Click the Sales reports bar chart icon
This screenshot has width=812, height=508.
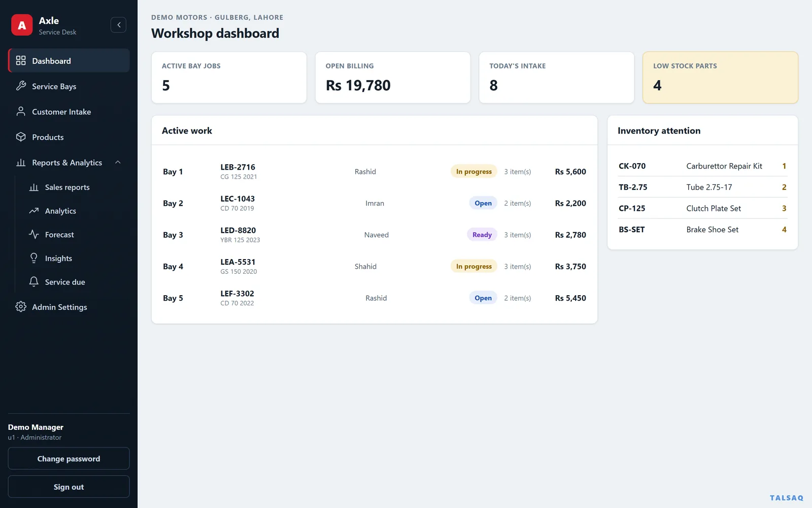34,187
